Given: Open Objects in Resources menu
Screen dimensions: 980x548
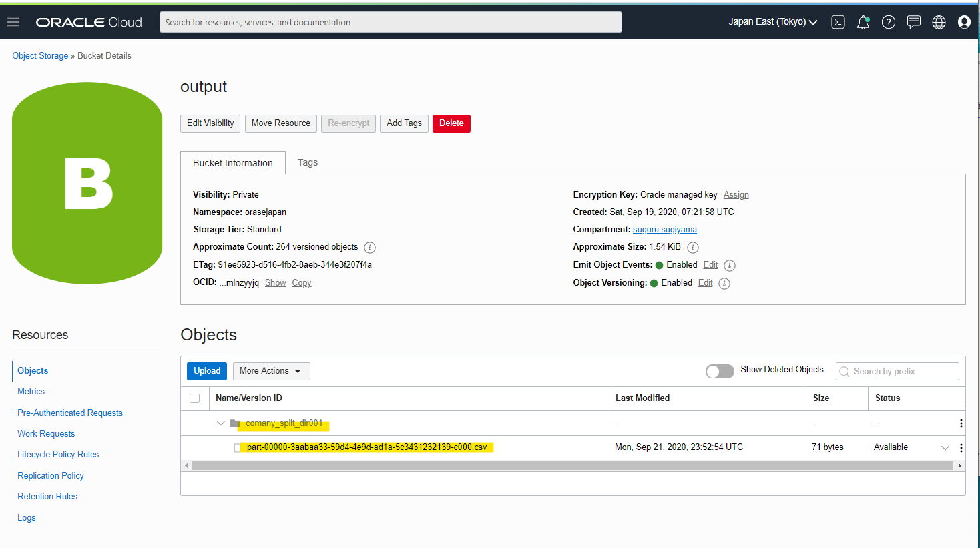Looking at the screenshot, I should point(33,370).
